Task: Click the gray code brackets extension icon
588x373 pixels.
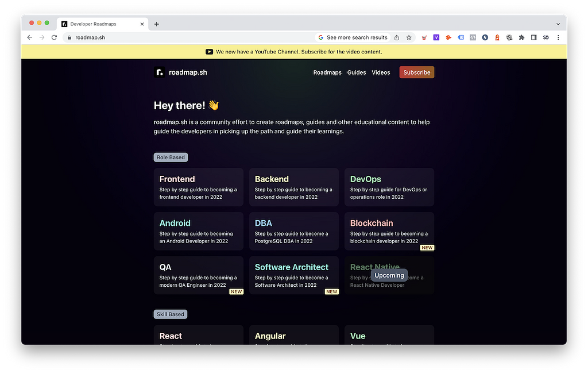Action: point(473,37)
